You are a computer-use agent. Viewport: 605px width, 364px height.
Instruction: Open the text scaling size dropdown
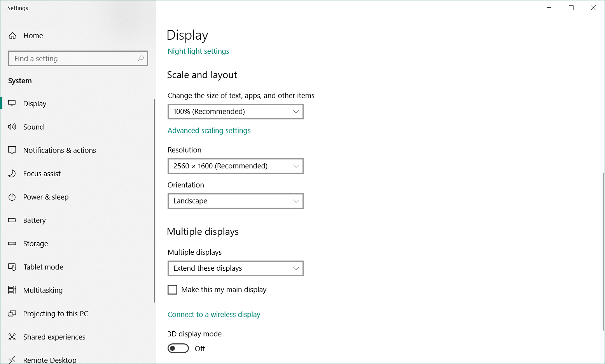click(x=235, y=112)
